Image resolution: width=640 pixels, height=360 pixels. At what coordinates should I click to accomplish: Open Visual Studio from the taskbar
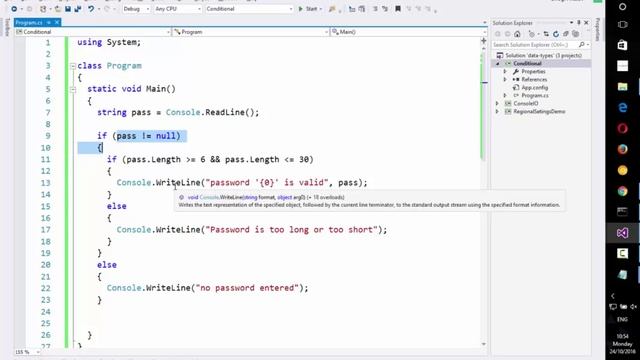[622, 233]
